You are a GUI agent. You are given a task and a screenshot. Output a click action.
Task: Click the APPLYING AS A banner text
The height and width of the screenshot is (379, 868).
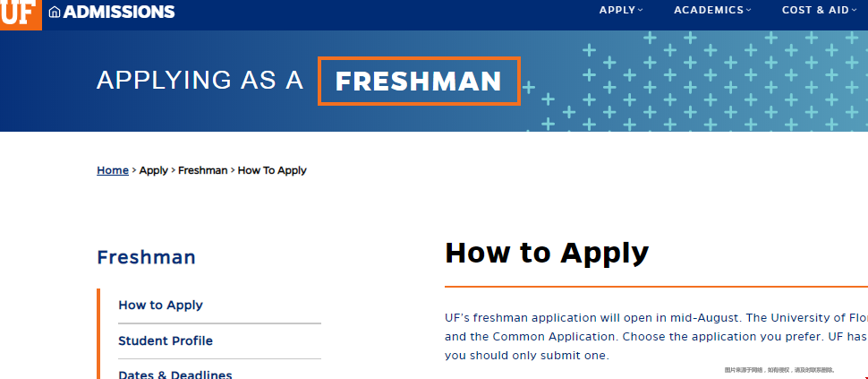[x=200, y=81]
